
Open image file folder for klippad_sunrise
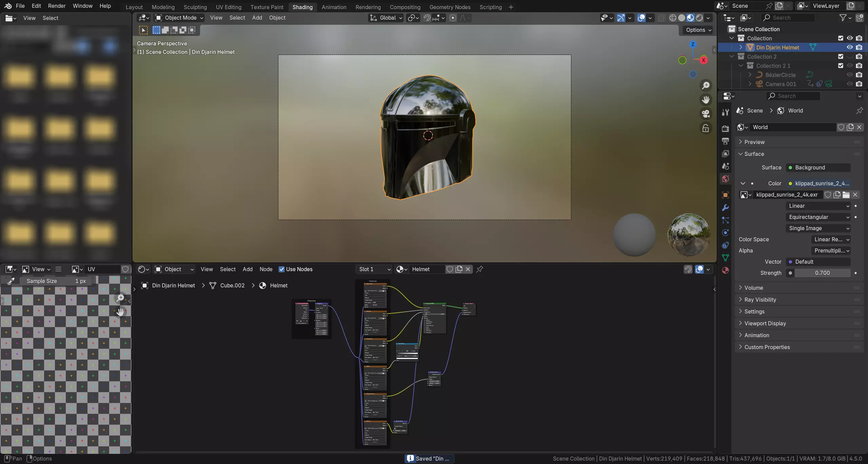[x=846, y=195]
